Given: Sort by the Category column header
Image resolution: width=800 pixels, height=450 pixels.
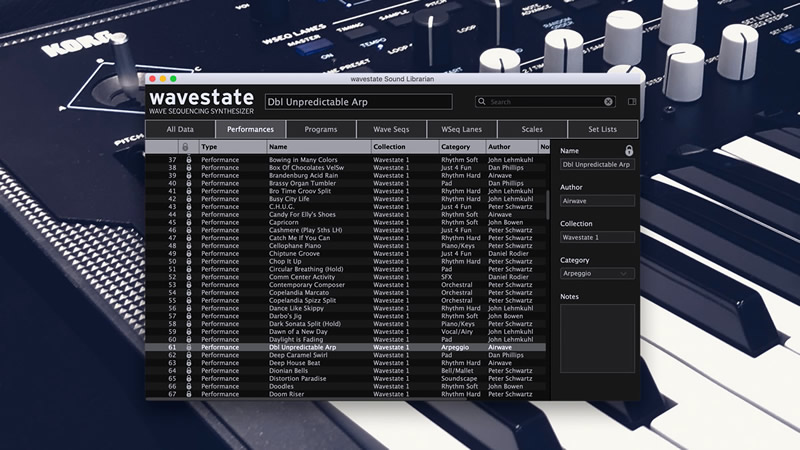Looking at the screenshot, I should coord(462,147).
